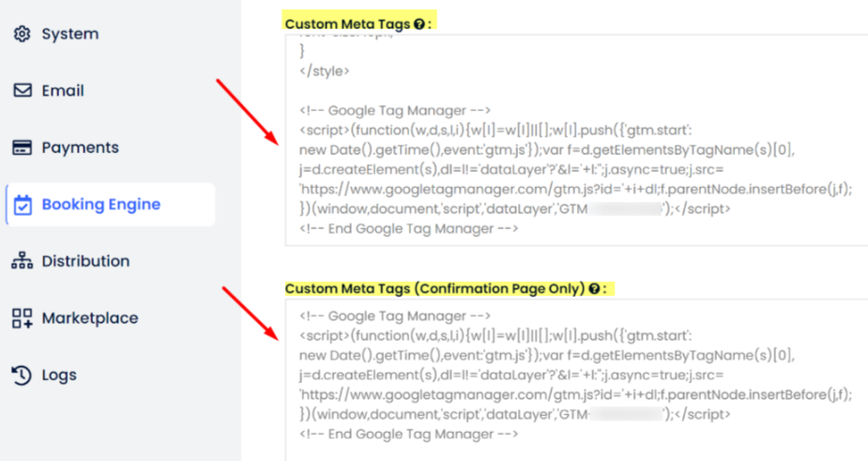Click first box's 'End Google Tag Manager' comment

click(408, 229)
